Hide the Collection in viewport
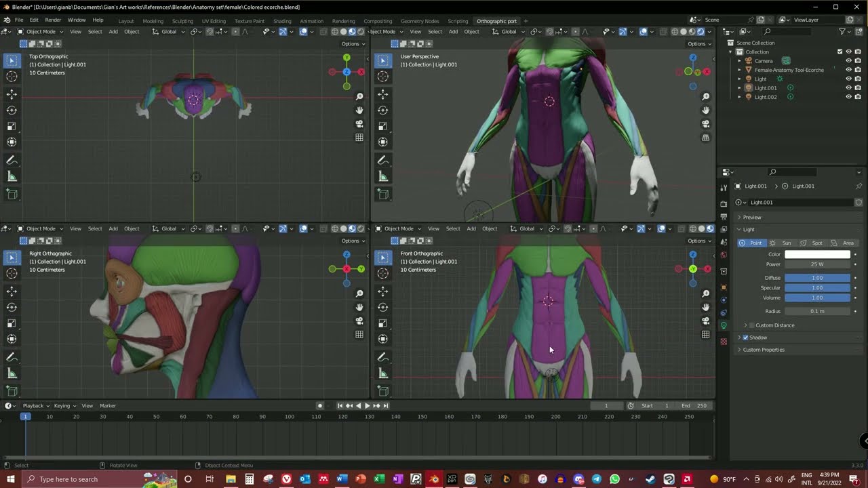Image resolution: width=868 pixels, height=488 pixels. point(848,52)
